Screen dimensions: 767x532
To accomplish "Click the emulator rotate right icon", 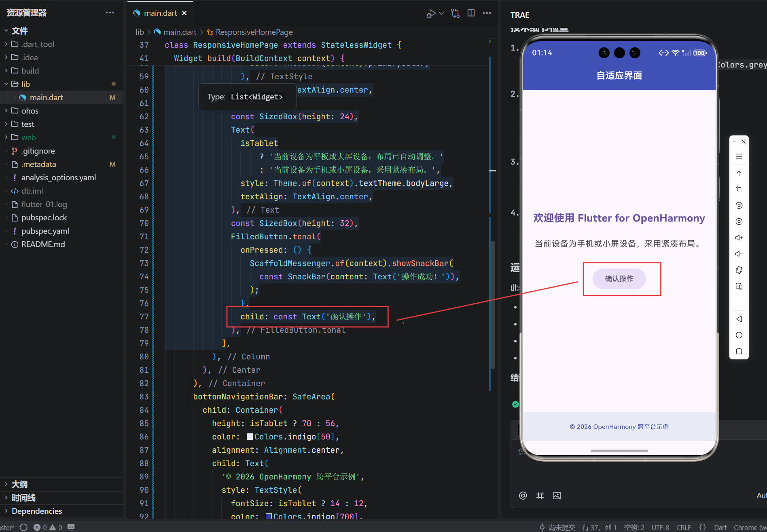I will click(739, 222).
